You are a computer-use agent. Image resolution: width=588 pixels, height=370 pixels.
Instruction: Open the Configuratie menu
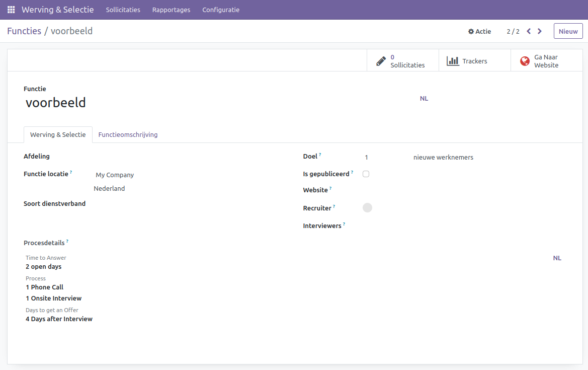click(221, 10)
